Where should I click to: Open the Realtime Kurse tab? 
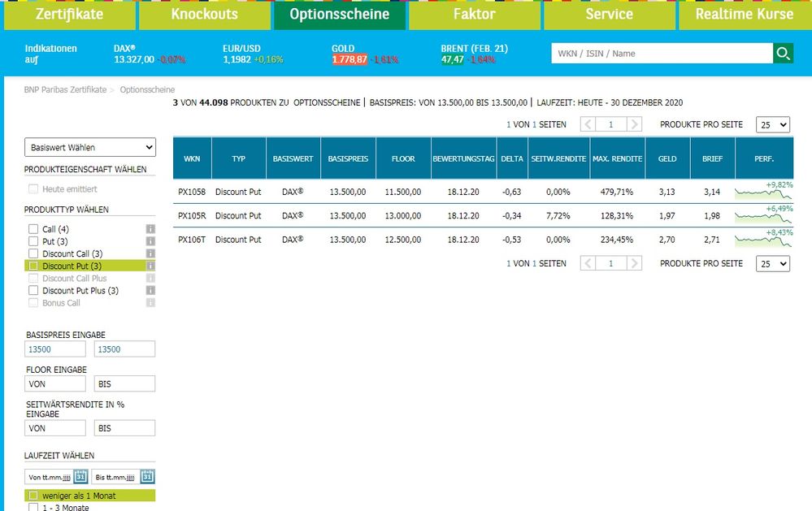click(745, 15)
